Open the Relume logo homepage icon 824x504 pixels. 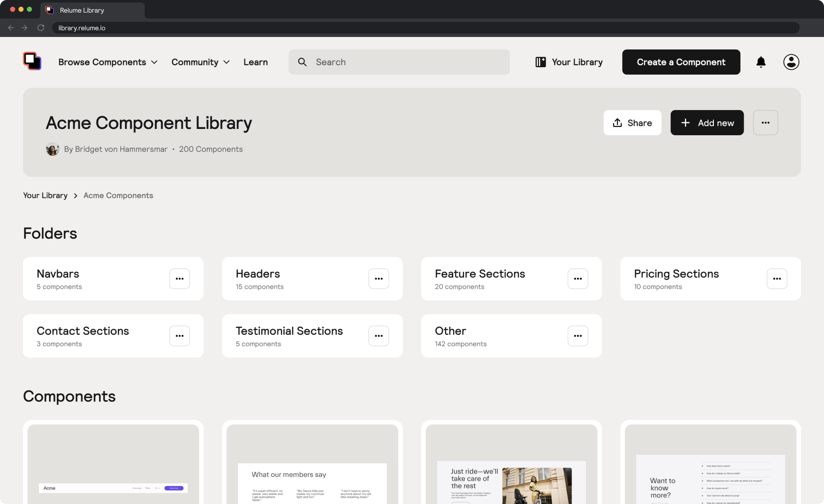tap(32, 61)
